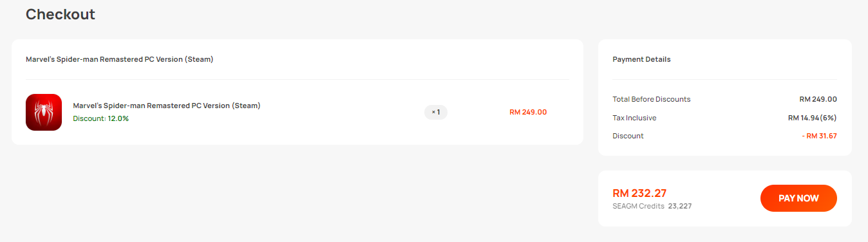Image resolution: width=868 pixels, height=242 pixels.
Task: Click the RM 232.27 final total
Action: coord(639,193)
